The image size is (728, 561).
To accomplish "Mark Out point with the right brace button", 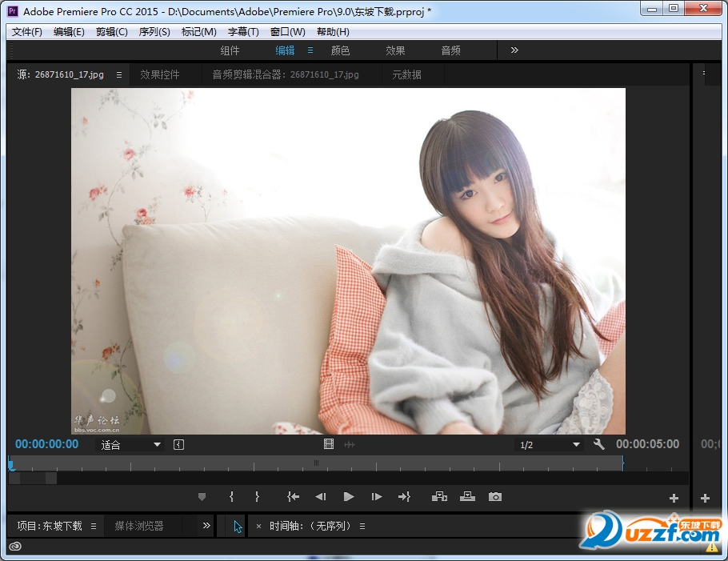I will pyautogui.click(x=257, y=497).
